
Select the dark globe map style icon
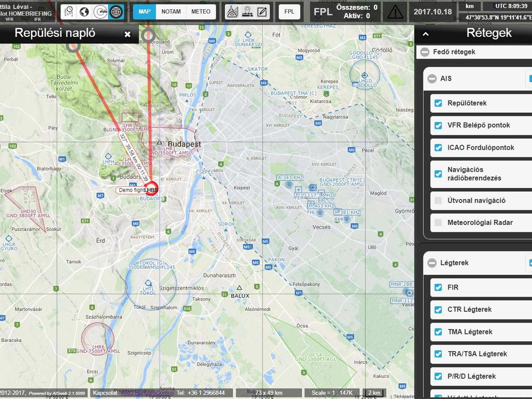click(x=84, y=11)
